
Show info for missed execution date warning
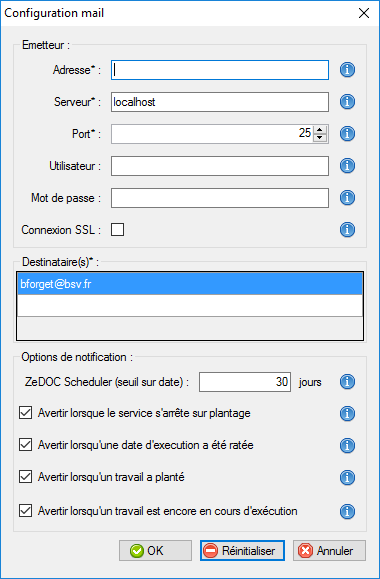click(x=347, y=446)
